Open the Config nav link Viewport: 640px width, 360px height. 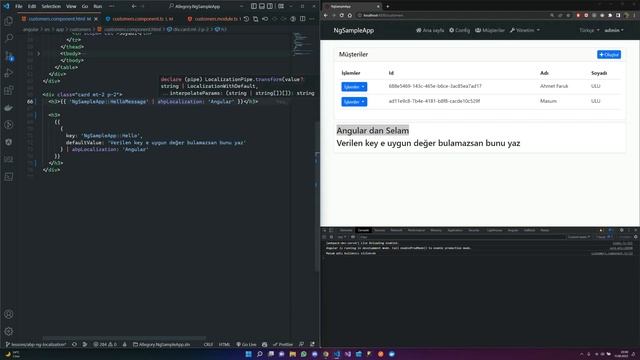coord(460,30)
